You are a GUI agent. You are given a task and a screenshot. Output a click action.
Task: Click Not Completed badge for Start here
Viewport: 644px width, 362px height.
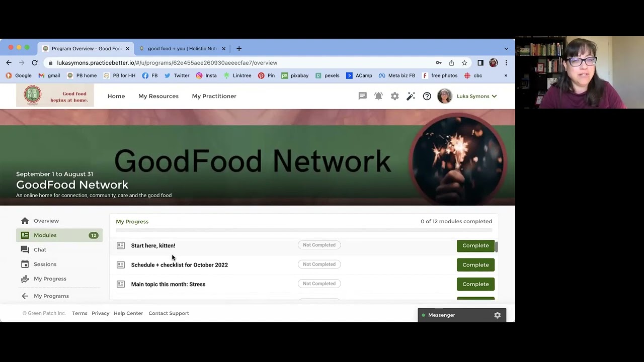pos(319,245)
